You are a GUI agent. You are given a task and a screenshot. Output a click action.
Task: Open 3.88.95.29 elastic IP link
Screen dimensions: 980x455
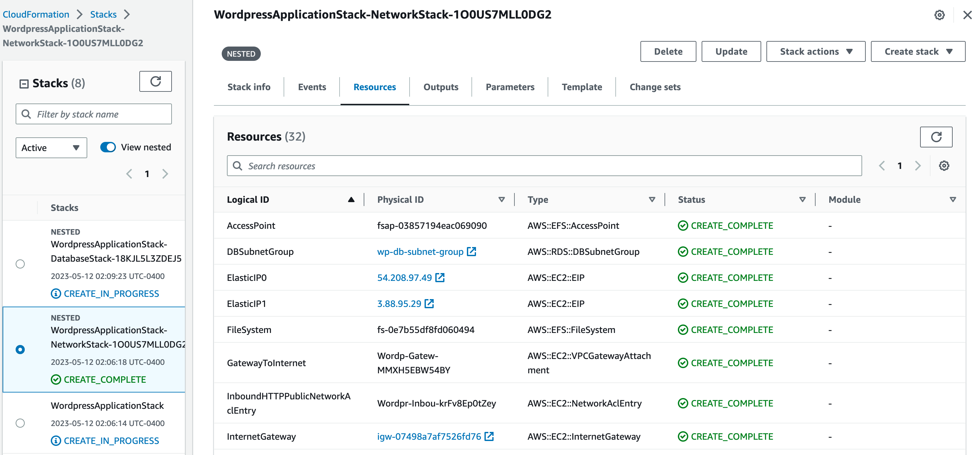pyautogui.click(x=399, y=304)
